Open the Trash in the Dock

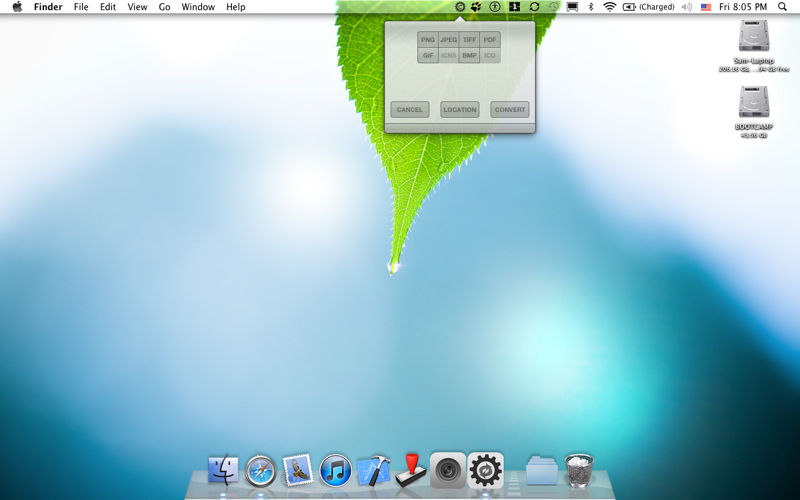579,469
